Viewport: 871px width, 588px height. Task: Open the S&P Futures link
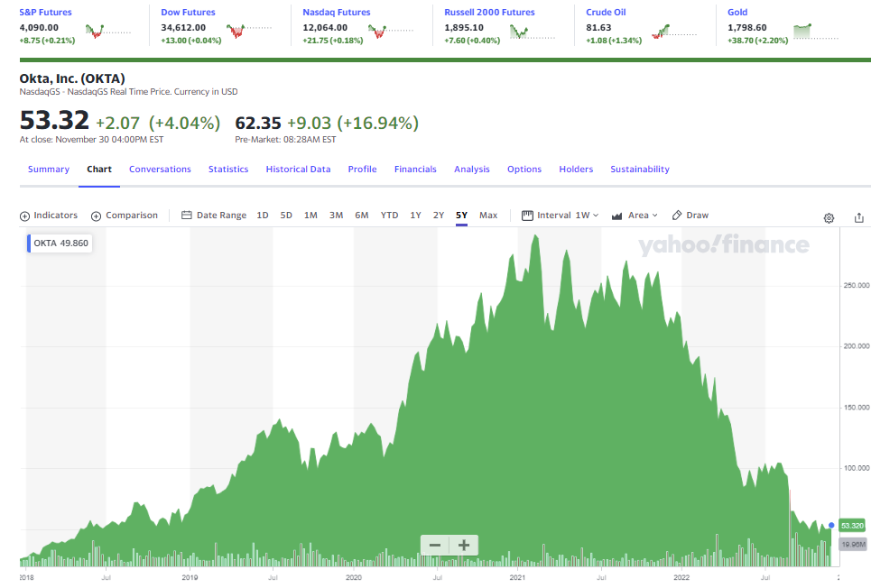click(45, 13)
